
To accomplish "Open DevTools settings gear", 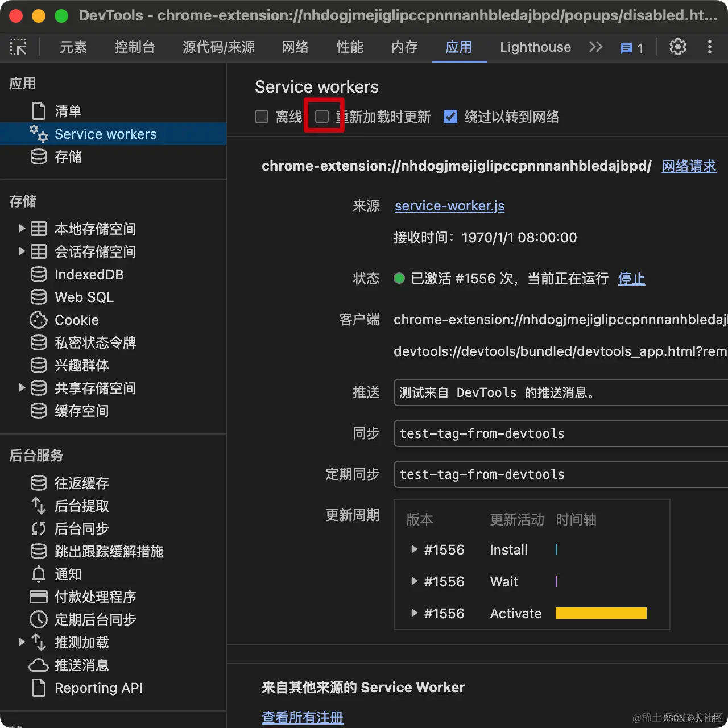I will tap(677, 47).
